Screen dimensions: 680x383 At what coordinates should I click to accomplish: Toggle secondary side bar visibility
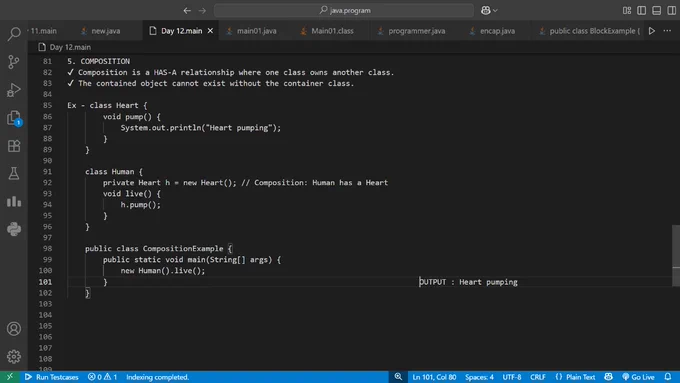tap(671, 10)
